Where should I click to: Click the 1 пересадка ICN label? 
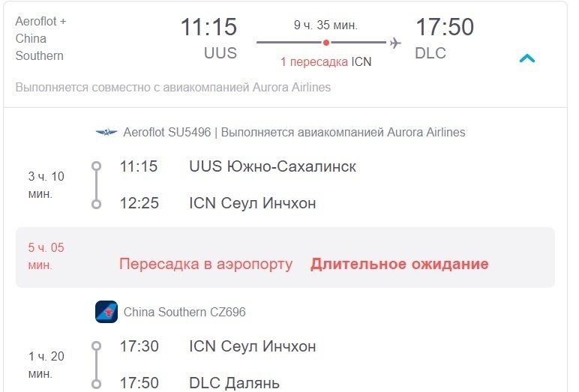point(325,61)
